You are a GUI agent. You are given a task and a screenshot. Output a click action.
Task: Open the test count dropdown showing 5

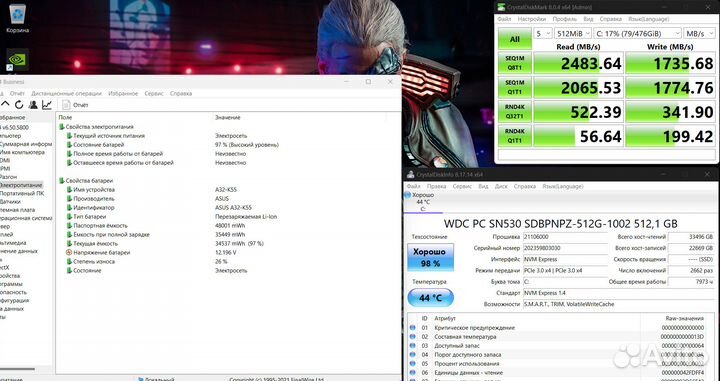click(x=542, y=34)
